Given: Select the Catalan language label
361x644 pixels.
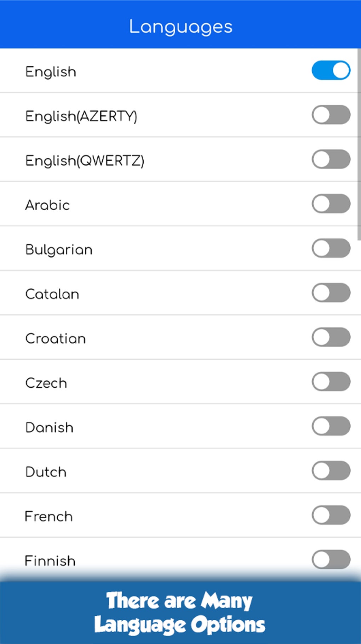Looking at the screenshot, I should (x=52, y=294).
